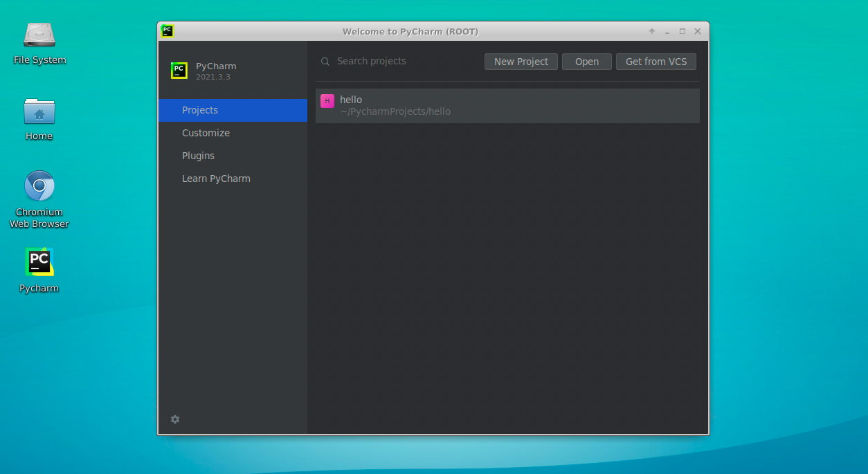Select the hello project entry
Screen dimensions: 868x474
(507, 106)
